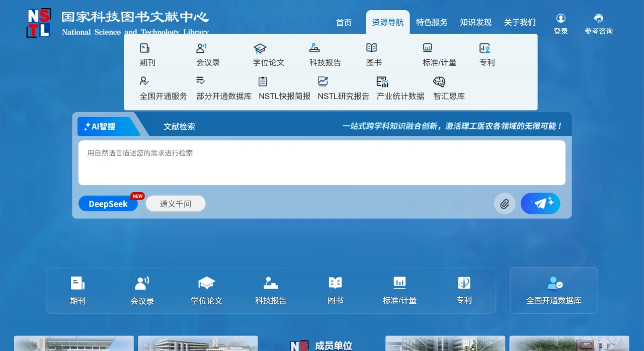This screenshot has width=644, height=351.
Task: Switch to the 通义千问 model
Action: tap(175, 203)
